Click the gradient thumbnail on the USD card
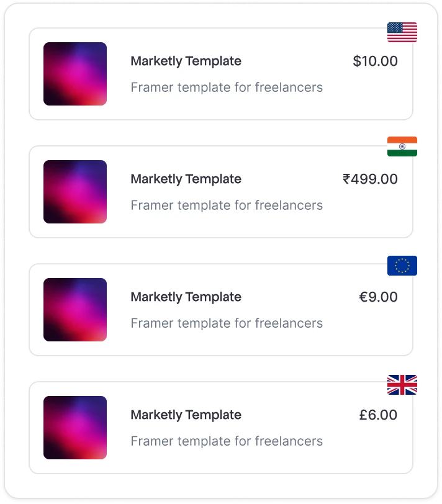Viewport: 442px width, 504px height. pos(75,73)
